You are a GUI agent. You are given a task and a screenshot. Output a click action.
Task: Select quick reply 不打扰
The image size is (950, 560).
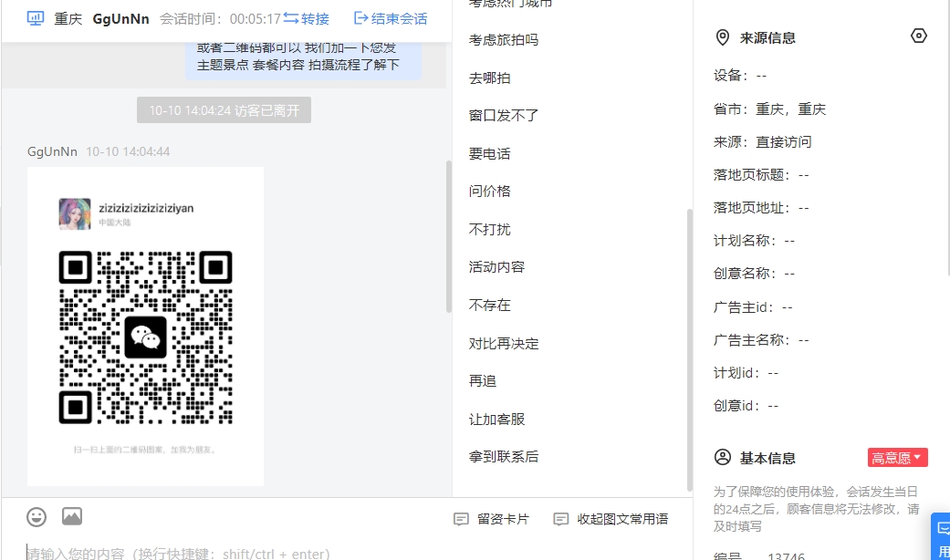[x=489, y=230]
